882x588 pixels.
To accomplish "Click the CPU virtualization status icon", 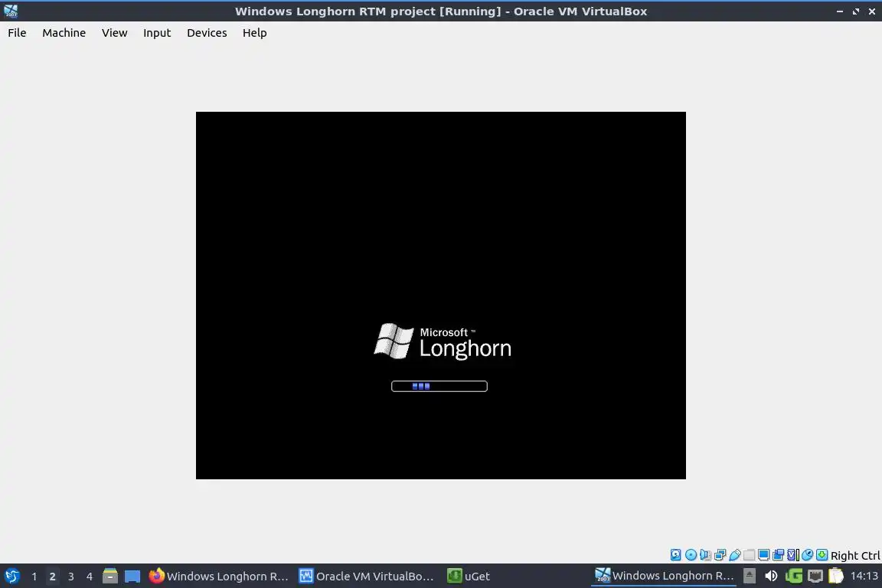I will tap(792, 555).
